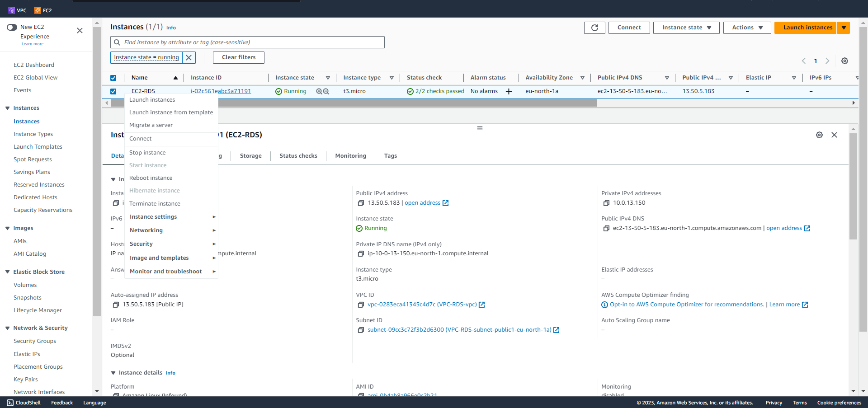Uncheck the EC2-RDS instance row checkbox
This screenshot has width=868, height=408.
coord(113,91)
